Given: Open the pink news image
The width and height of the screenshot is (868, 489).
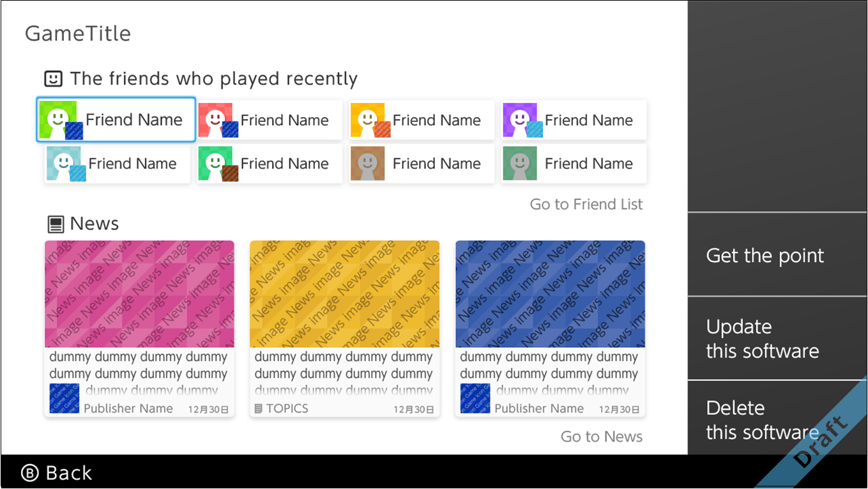Looking at the screenshot, I should [x=139, y=294].
